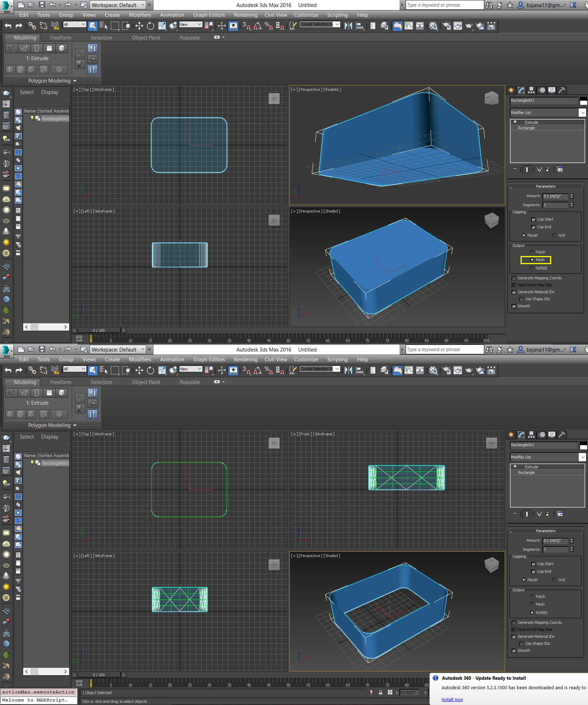
Task: Click the Angle Snap toggle in the upper toolbar
Action: point(257,26)
